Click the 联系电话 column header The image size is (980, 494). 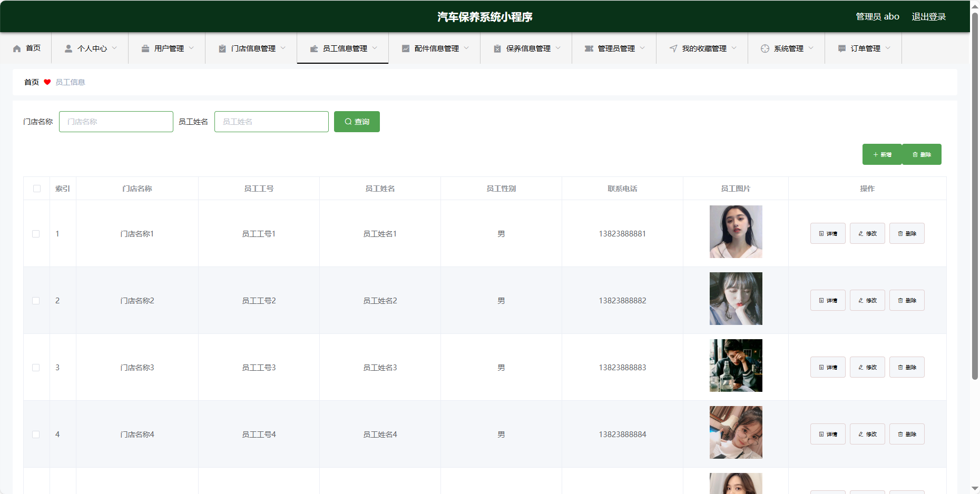tap(622, 189)
